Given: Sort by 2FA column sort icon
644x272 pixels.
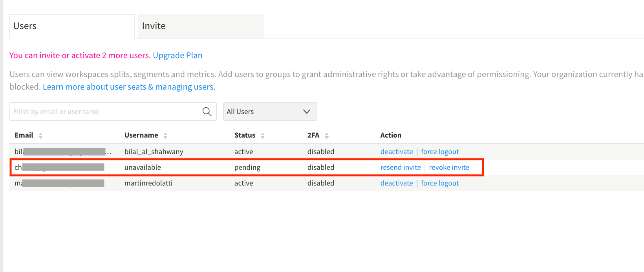Looking at the screenshot, I should pyautogui.click(x=327, y=136).
